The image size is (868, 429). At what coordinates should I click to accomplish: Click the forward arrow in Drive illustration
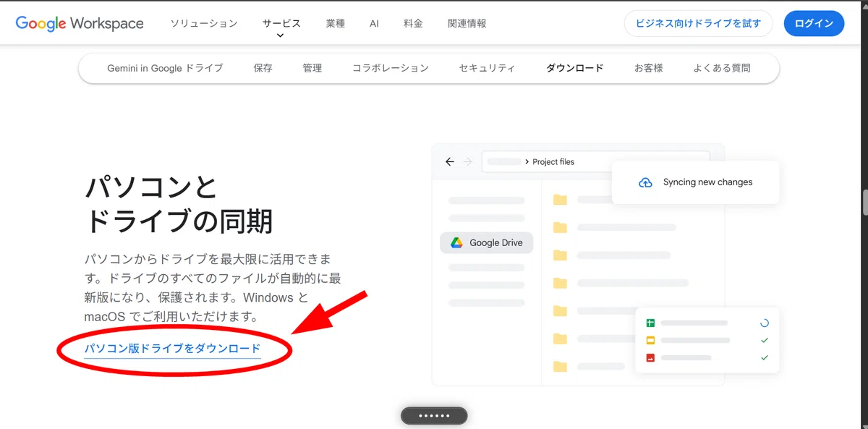point(468,162)
